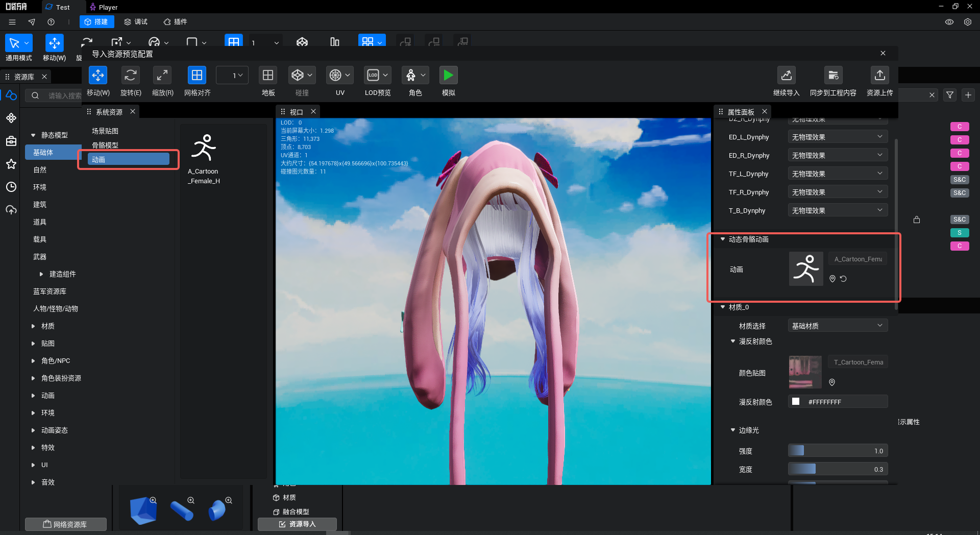Click the 资源导入 button
The image size is (980, 535).
(297, 524)
